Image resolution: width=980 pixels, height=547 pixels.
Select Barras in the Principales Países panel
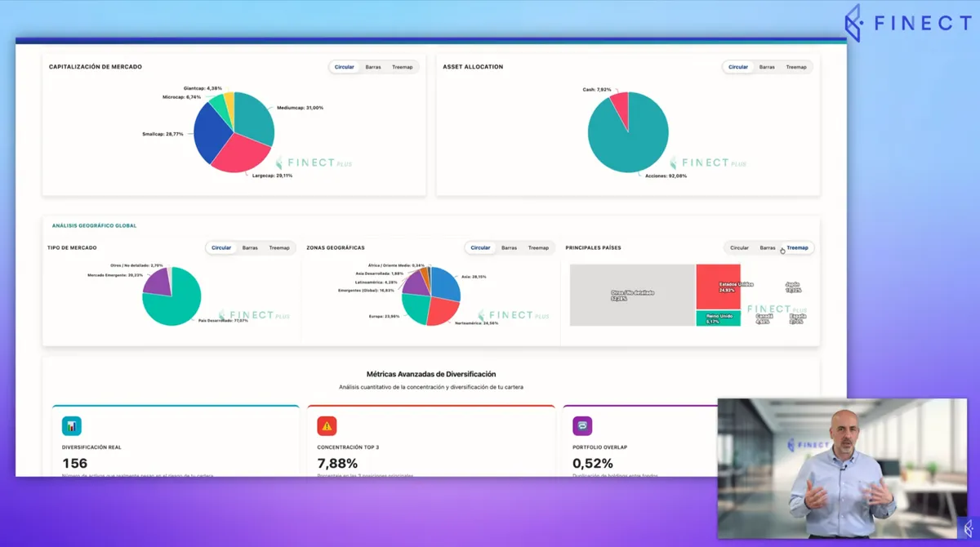[x=768, y=247]
